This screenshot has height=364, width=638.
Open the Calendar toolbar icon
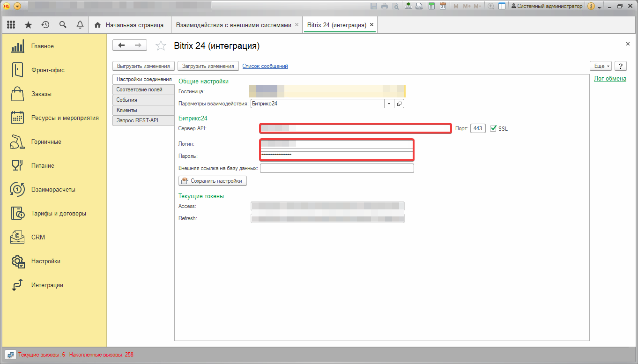tap(442, 6)
